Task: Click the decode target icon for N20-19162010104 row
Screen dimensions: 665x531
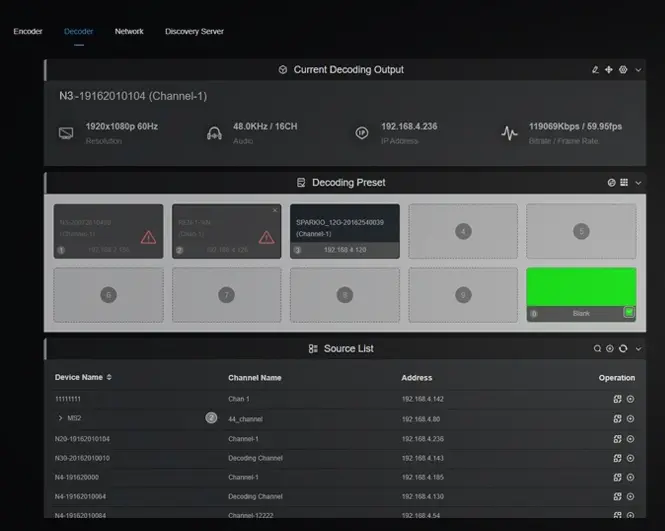Action: click(x=631, y=439)
